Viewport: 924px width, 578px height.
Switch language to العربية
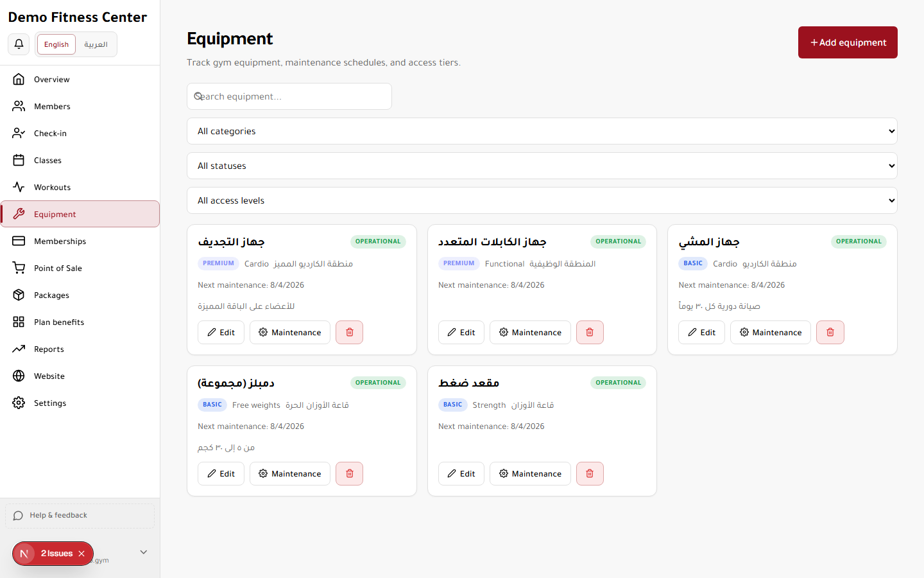click(96, 44)
